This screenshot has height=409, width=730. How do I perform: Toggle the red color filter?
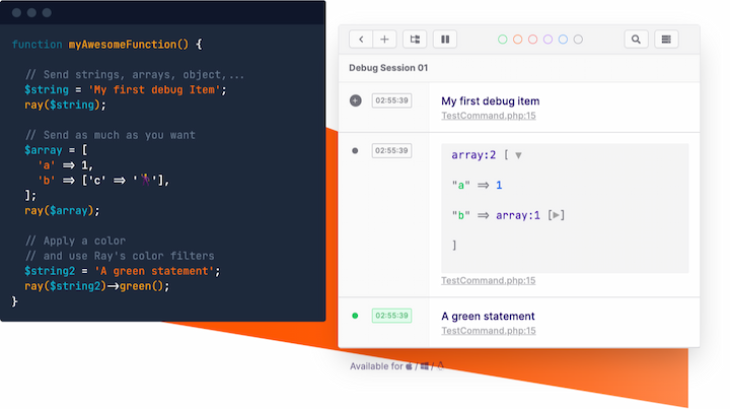pos(533,39)
